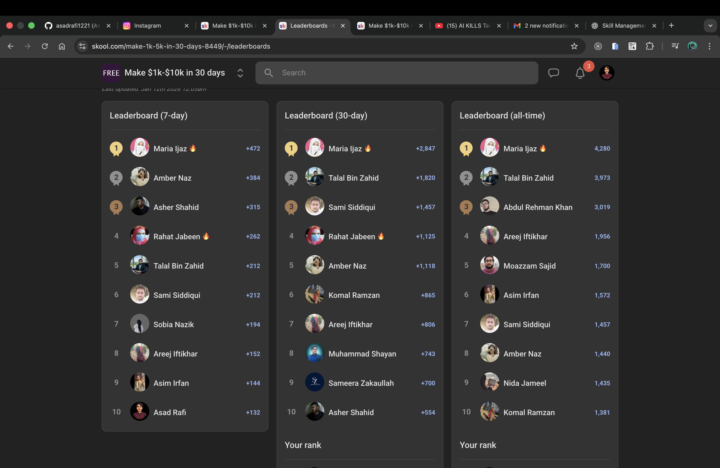Open a new browser tab
The image size is (720, 468).
pyautogui.click(x=671, y=26)
